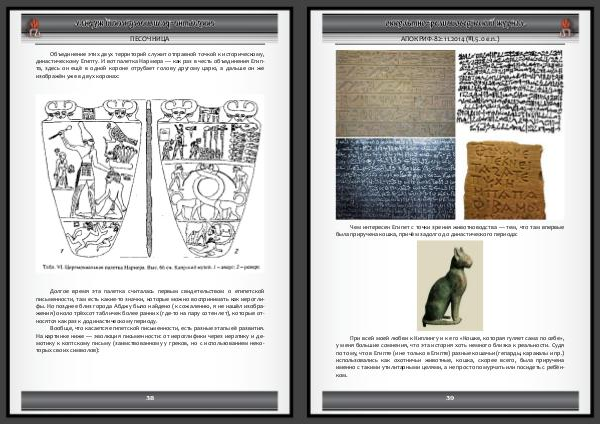Click page number 39 in the footer
This screenshot has width=600, height=424.
[x=449, y=398]
